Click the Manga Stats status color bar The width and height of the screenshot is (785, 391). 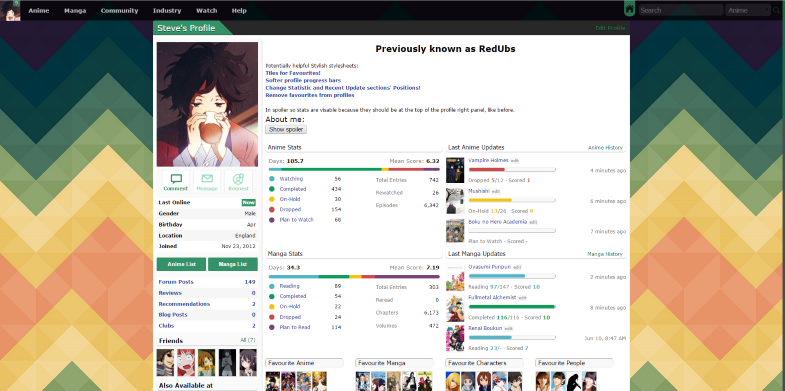point(354,276)
